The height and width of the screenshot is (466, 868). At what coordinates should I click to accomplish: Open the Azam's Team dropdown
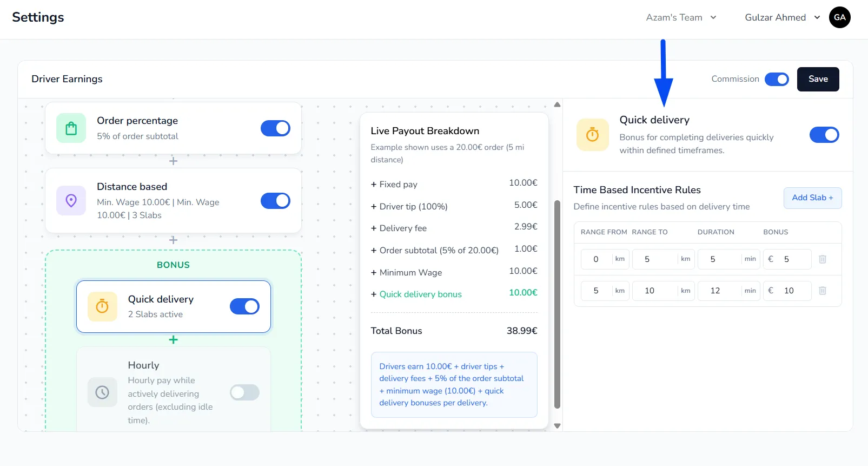point(681,17)
